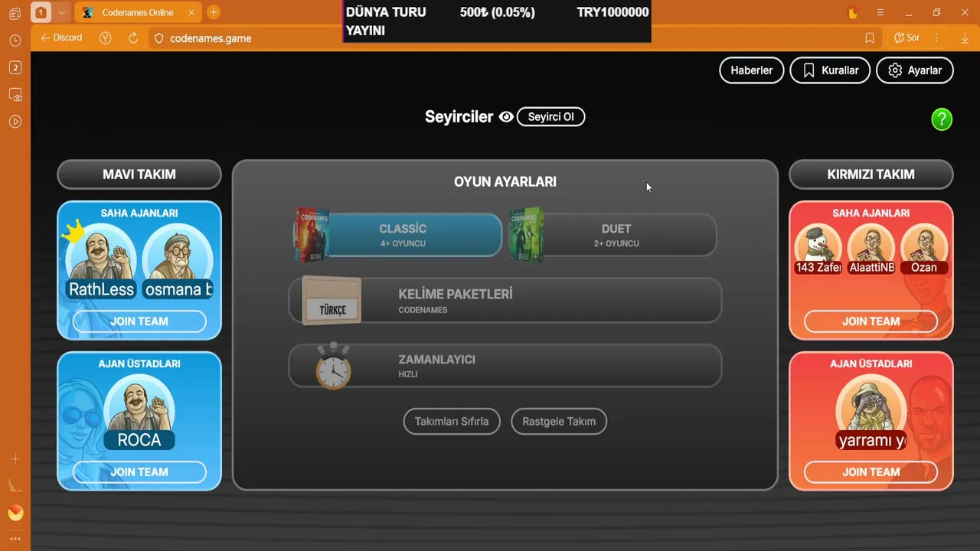This screenshot has width=980, height=551.
Task: Select the CLASSIC game mode
Action: (x=399, y=234)
